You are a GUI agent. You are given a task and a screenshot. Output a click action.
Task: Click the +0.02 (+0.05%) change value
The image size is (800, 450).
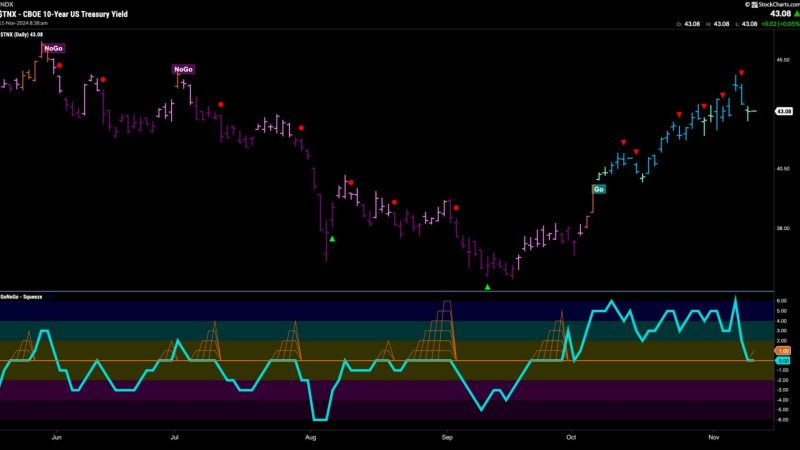(x=780, y=24)
